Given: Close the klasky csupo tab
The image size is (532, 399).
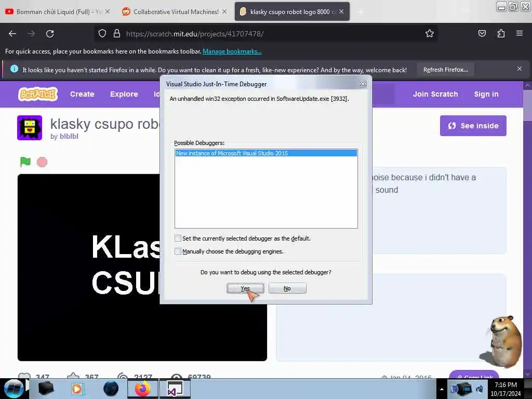Looking at the screenshot, I should (341, 11).
